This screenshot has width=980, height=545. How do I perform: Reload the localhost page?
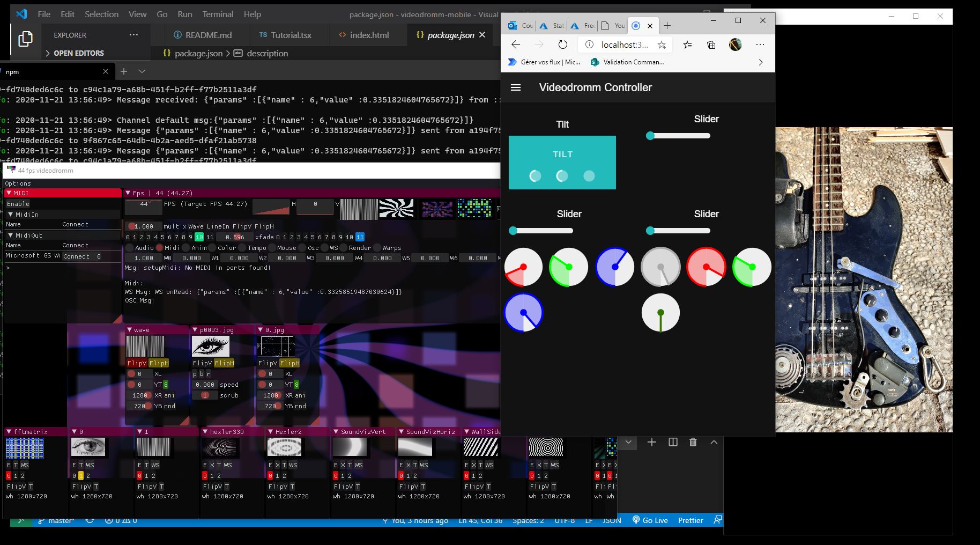click(562, 45)
